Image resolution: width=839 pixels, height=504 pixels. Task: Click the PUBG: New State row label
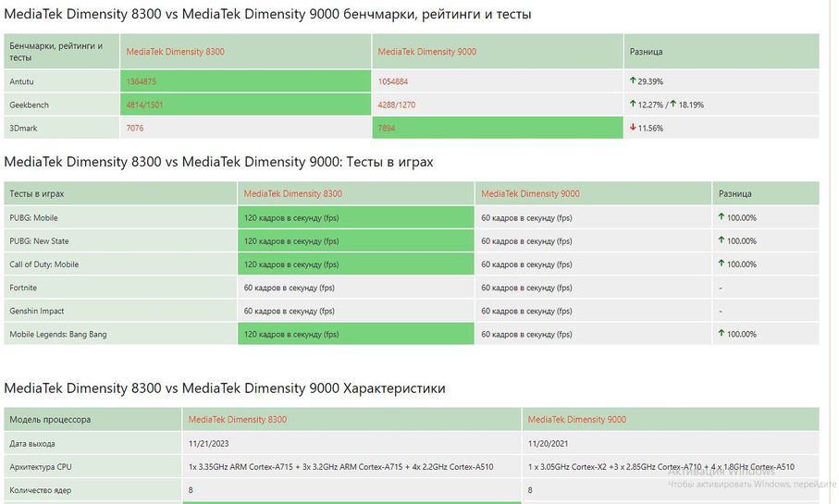click(x=39, y=241)
